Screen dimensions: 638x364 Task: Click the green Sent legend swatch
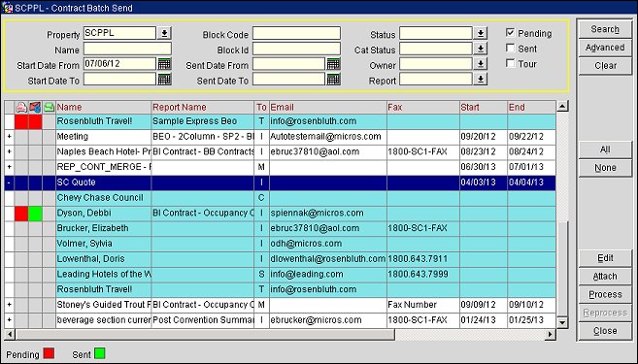(100, 352)
